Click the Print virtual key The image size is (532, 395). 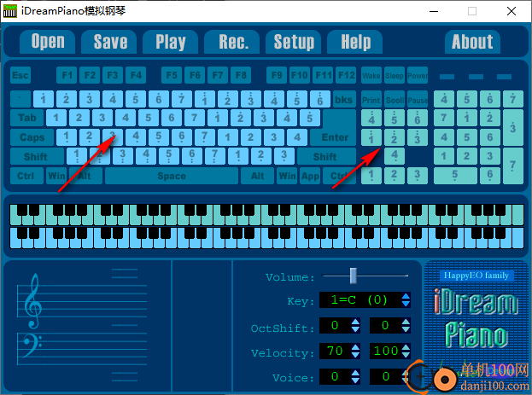coord(371,99)
